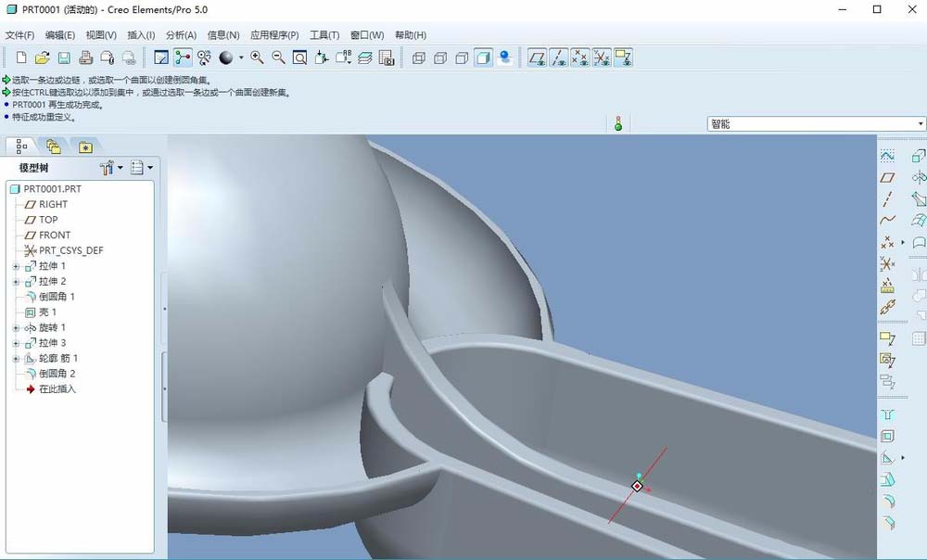Toggle datum axes display
This screenshot has width=927, height=560.
(559, 57)
